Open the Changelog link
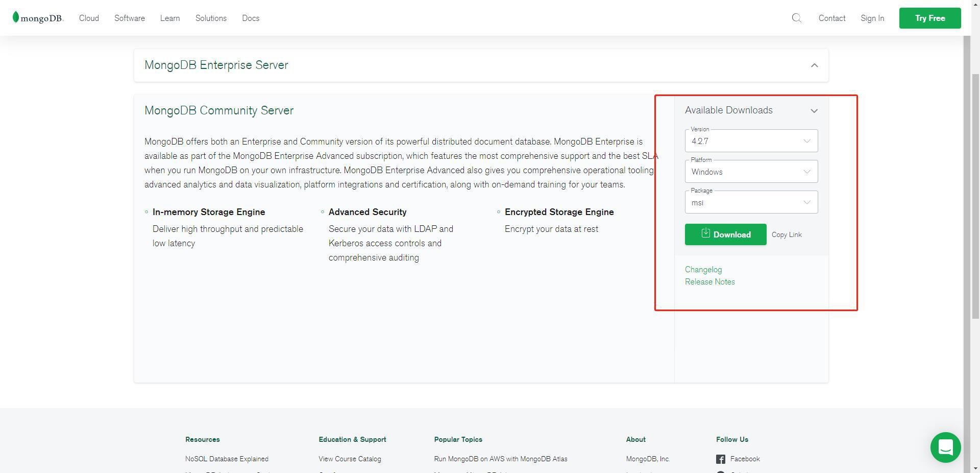The image size is (980, 473). [x=703, y=269]
